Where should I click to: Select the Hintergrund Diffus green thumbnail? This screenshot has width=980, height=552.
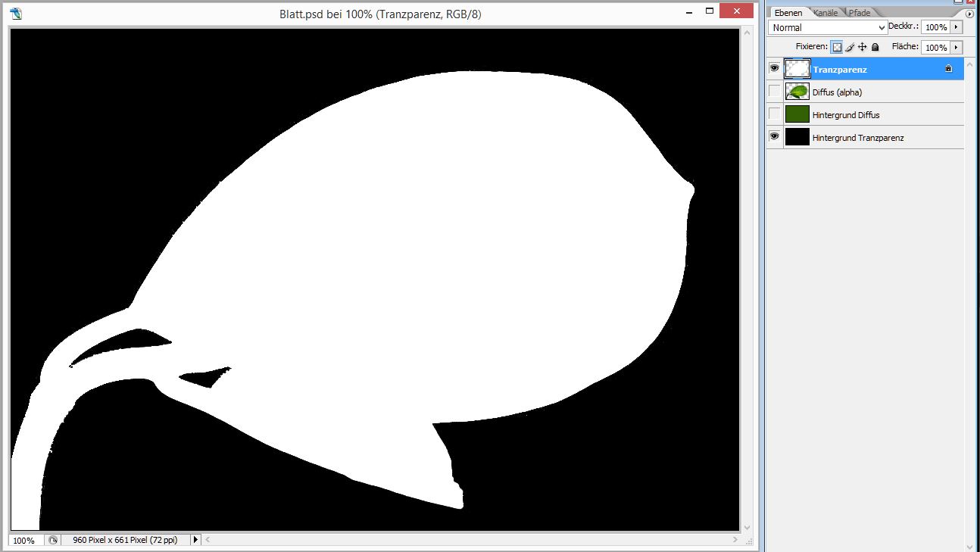[x=797, y=114]
